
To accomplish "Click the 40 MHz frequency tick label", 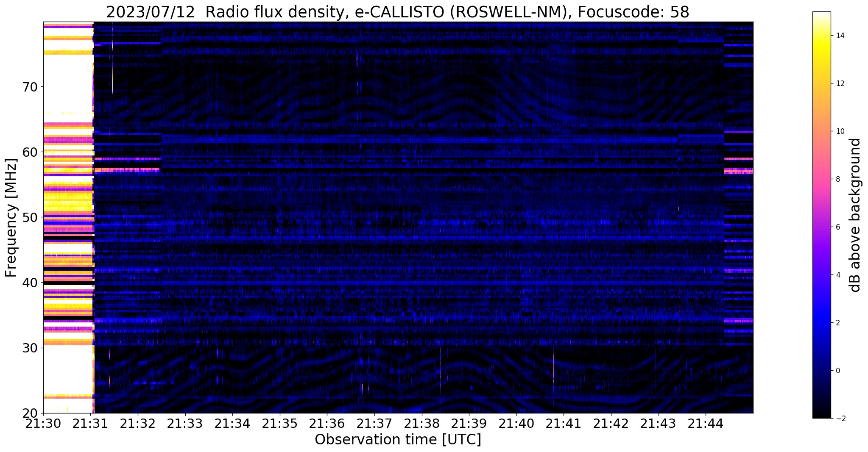I will [31, 283].
